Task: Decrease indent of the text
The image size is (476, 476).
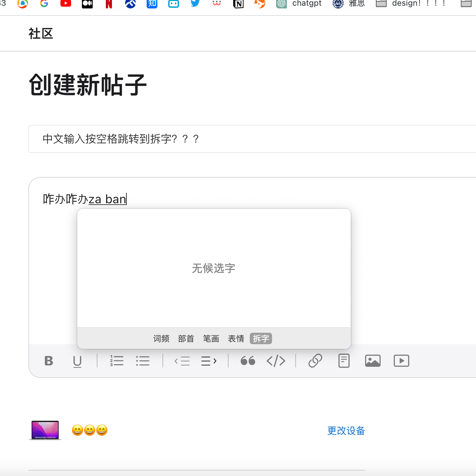Action: pyautogui.click(x=182, y=361)
